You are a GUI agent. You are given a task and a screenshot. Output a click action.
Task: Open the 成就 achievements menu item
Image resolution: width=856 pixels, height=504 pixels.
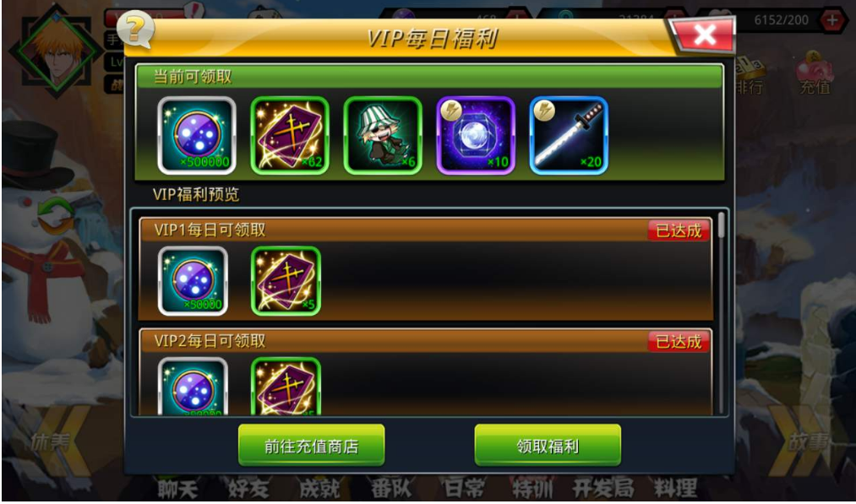click(320, 488)
